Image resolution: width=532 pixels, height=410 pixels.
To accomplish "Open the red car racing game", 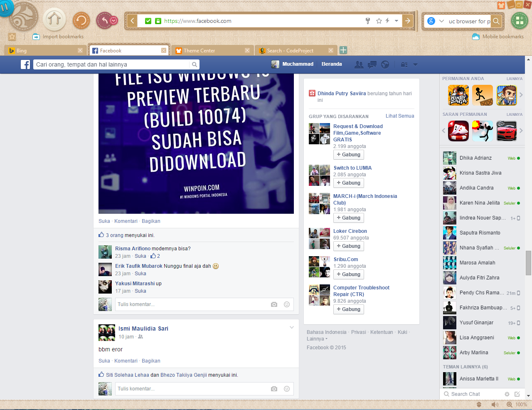I will point(507,131).
